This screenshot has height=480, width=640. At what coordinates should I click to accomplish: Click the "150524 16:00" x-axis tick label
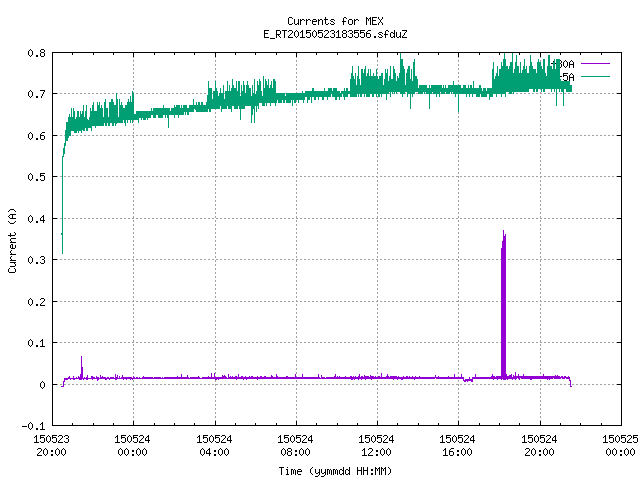click(x=457, y=445)
